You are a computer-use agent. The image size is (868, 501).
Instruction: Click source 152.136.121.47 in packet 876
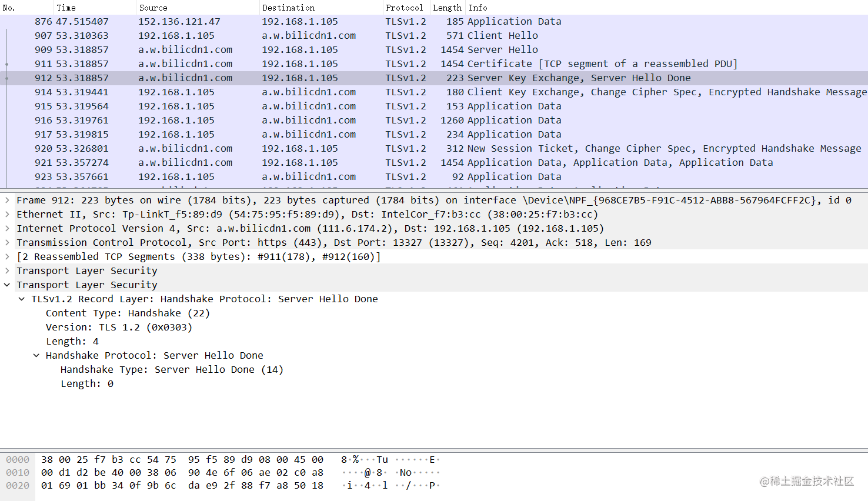(179, 22)
